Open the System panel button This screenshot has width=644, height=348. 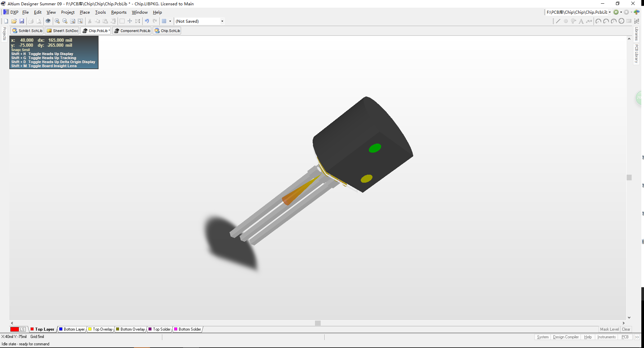(543, 337)
